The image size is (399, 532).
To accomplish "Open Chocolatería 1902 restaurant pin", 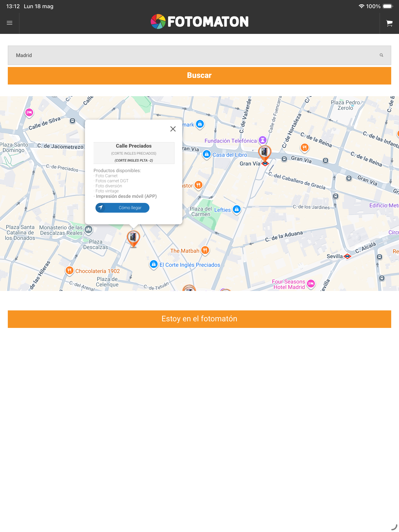I will (x=69, y=270).
